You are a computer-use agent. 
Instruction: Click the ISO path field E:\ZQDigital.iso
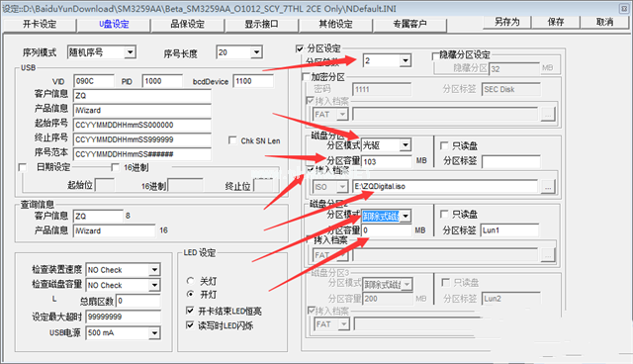point(445,186)
